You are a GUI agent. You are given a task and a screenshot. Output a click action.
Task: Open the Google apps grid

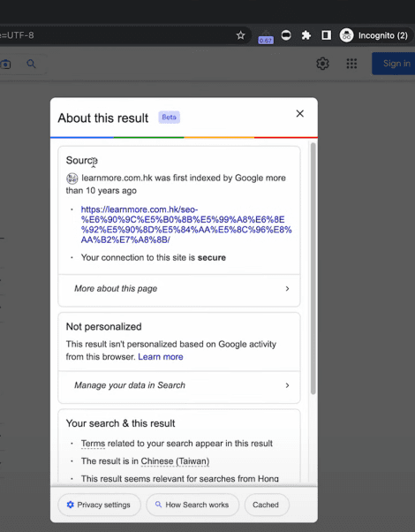[351, 64]
